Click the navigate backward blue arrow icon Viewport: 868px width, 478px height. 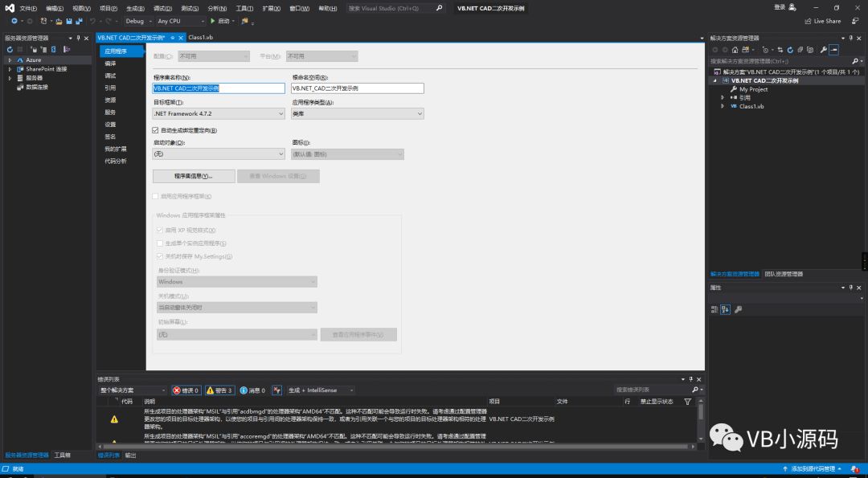click(14, 21)
